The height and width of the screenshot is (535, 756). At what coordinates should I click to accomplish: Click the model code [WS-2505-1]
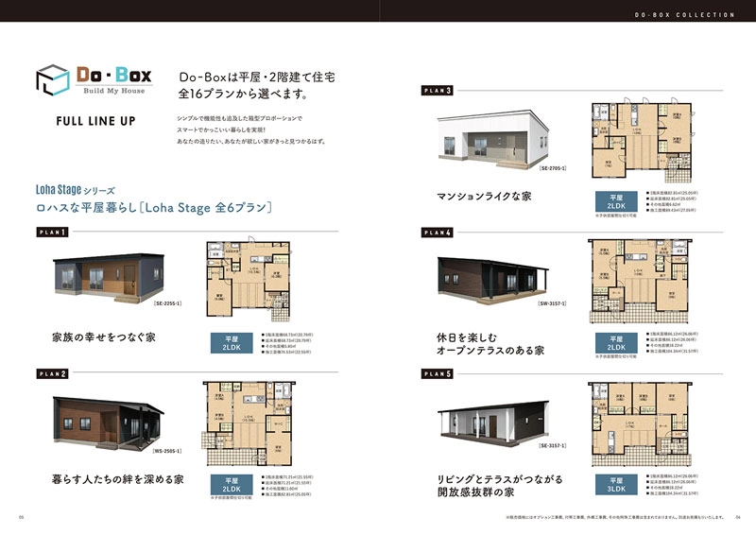point(167,451)
